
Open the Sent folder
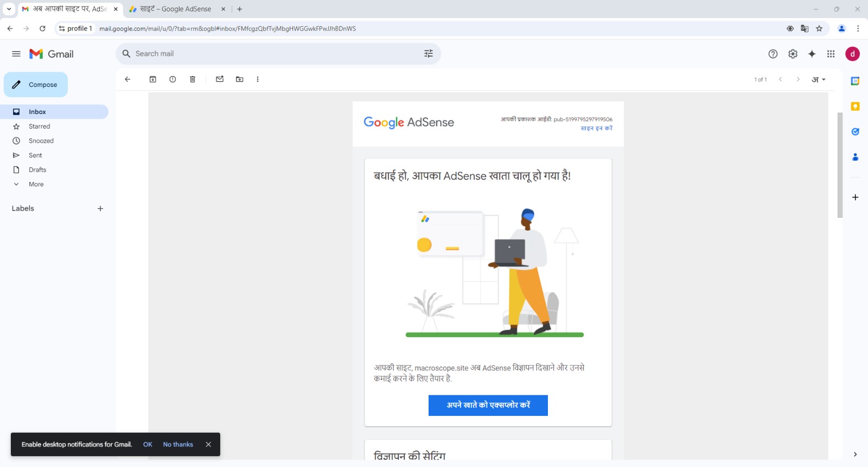click(x=54, y=155)
